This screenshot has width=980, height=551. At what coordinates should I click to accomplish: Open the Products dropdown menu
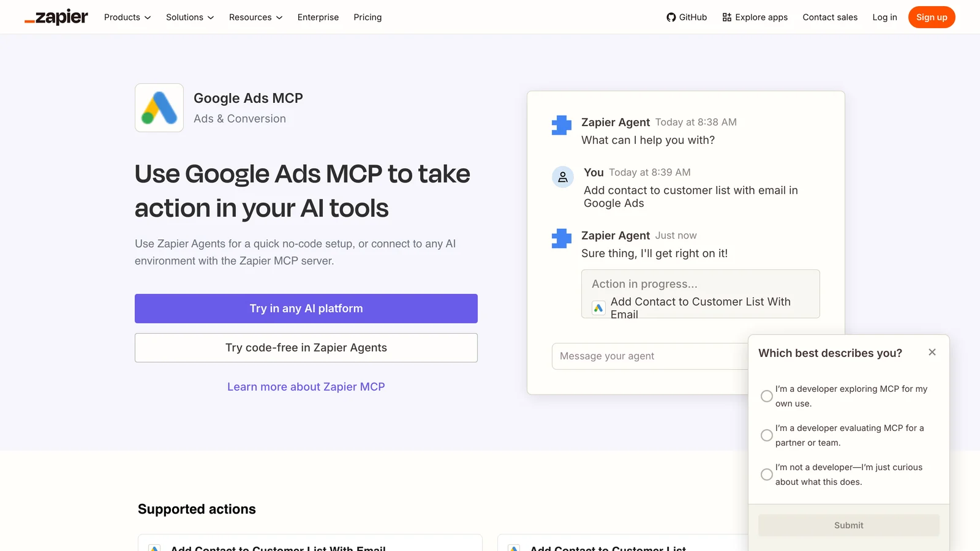click(x=127, y=17)
